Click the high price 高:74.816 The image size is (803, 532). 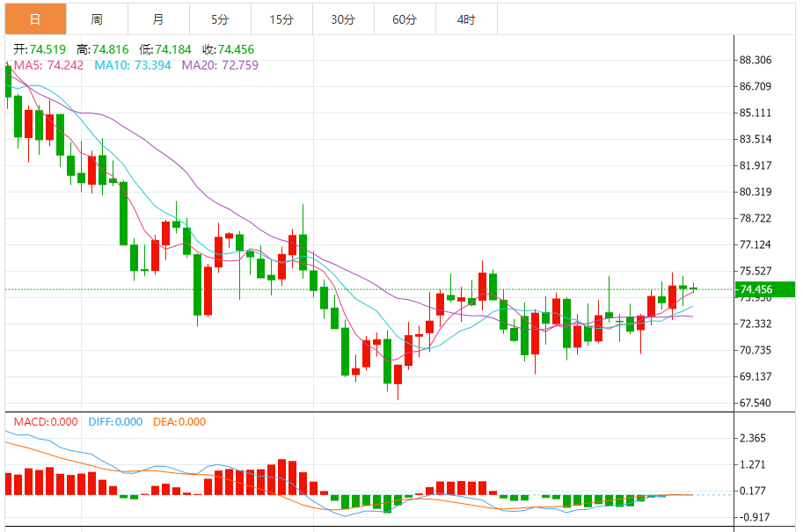[x=102, y=49]
